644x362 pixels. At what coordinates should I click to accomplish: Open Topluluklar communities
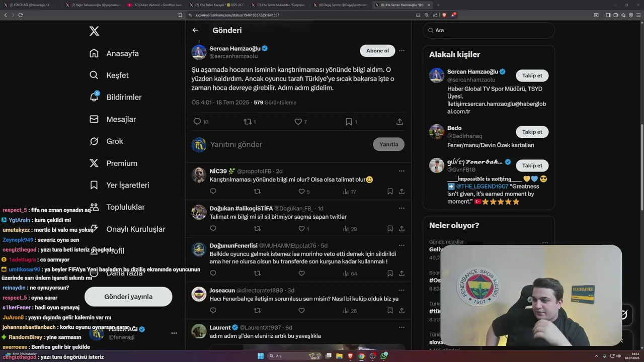pos(117,207)
